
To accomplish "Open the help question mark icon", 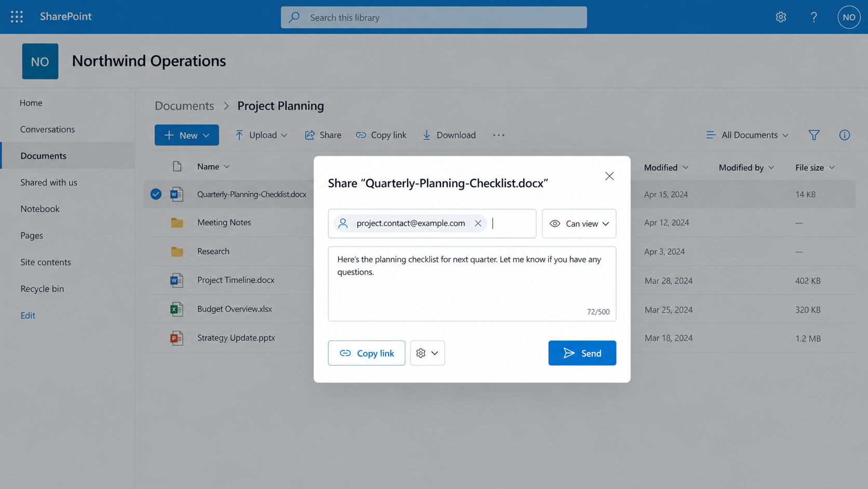I will [x=814, y=17].
